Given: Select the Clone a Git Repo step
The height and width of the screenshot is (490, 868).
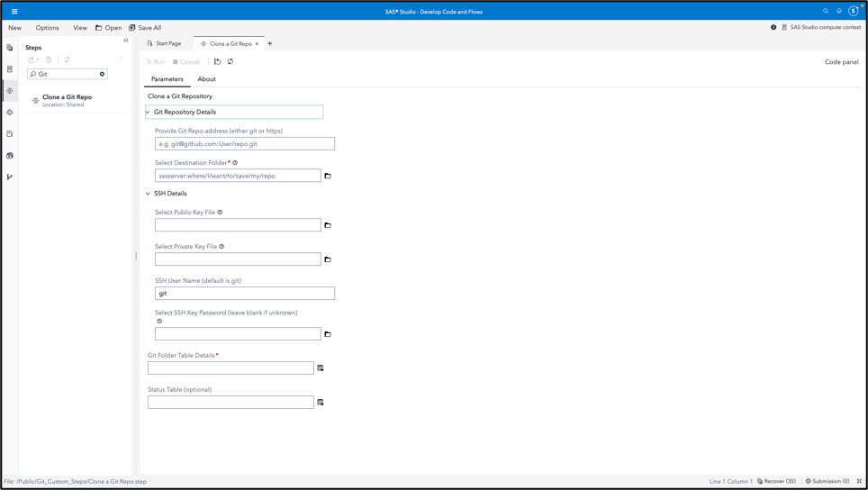Looking at the screenshot, I should coord(76,100).
